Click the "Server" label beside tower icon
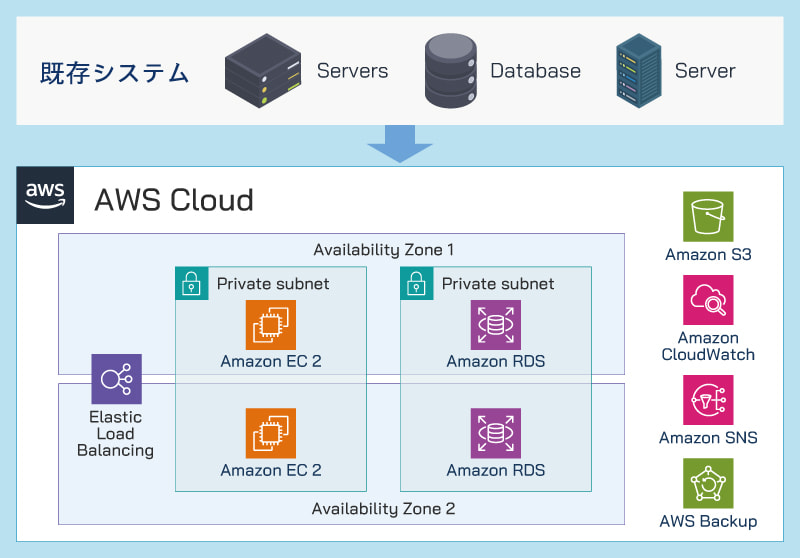The height and width of the screenshot is (558, 800). [705, 70]
